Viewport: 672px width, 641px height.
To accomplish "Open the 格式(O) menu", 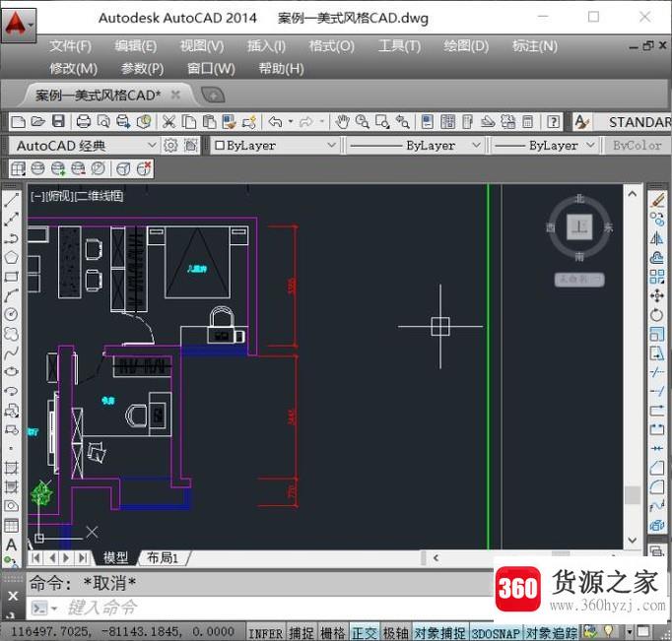I will [x=332, y=46].
